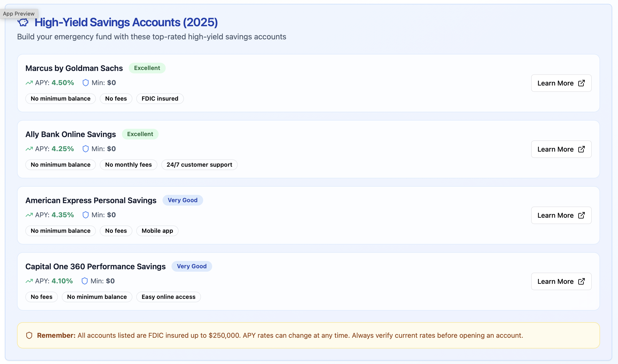Viewport: 618px width, 364px height.
Task: Click the Mobile app tag
Action: pos(157,231)
